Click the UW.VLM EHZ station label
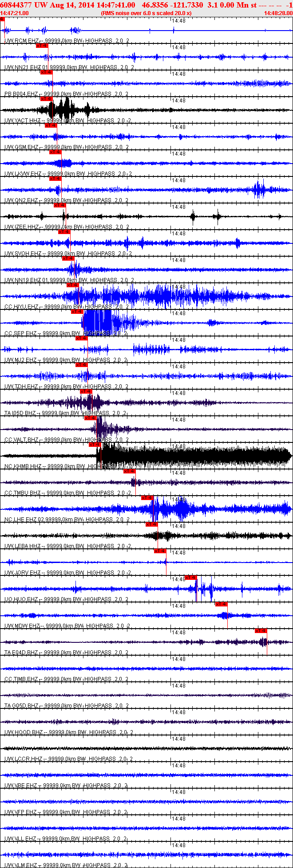 coord(20,865)
